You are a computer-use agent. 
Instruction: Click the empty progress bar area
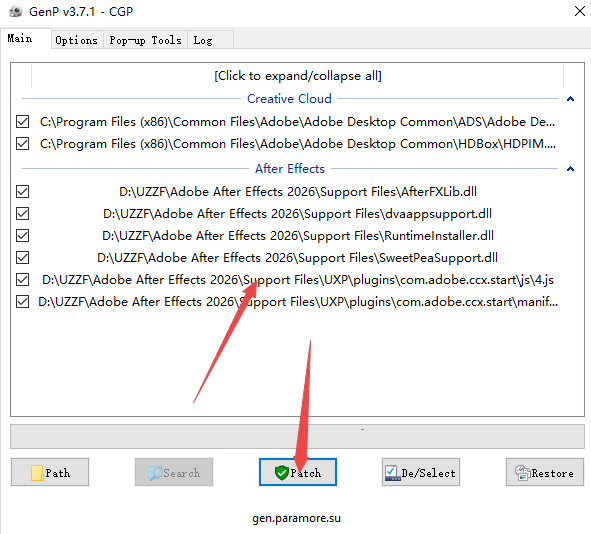[x=297, y=436]
